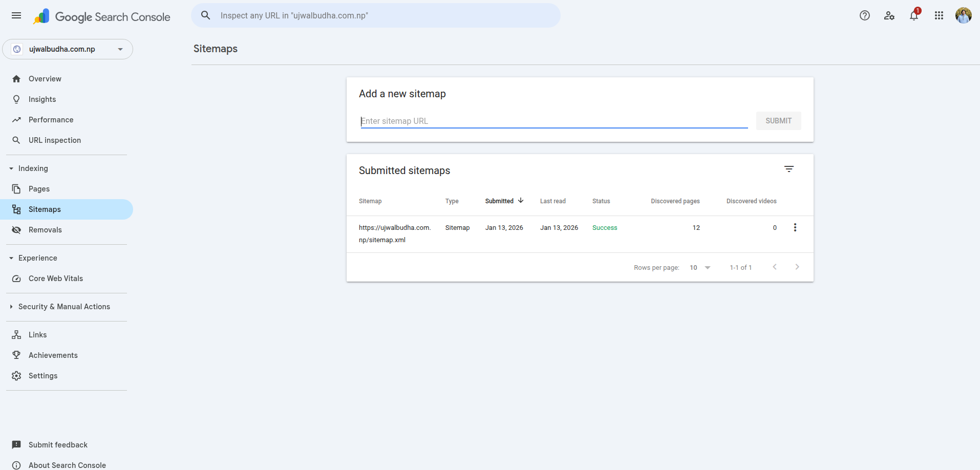Open your profile avatar
Screen dimensions: 980x470
point(963,15)
